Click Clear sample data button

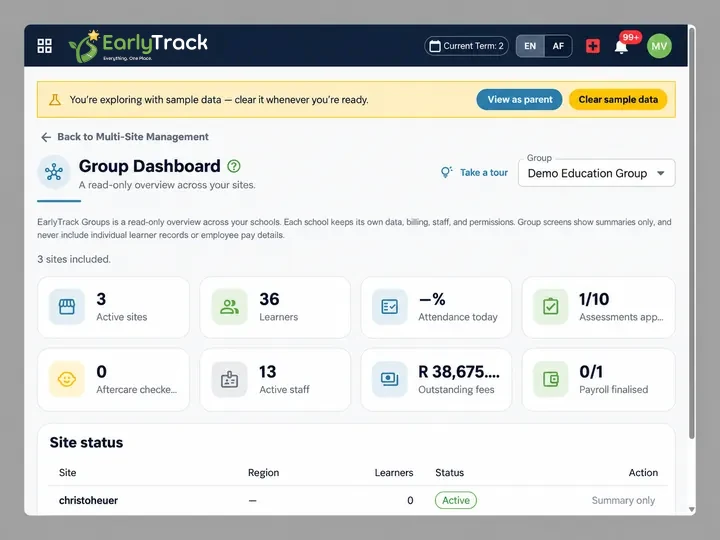click(x=618, y=100)
